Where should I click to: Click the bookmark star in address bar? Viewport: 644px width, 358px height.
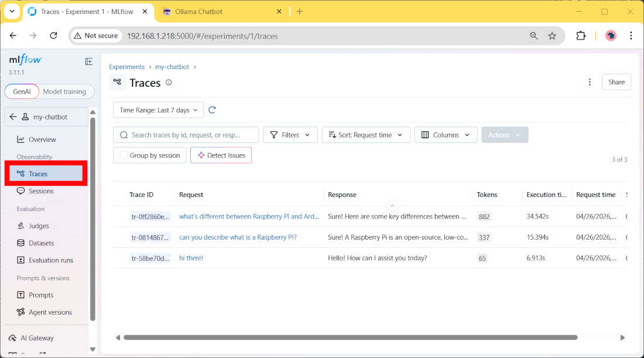tap(552, 36)
